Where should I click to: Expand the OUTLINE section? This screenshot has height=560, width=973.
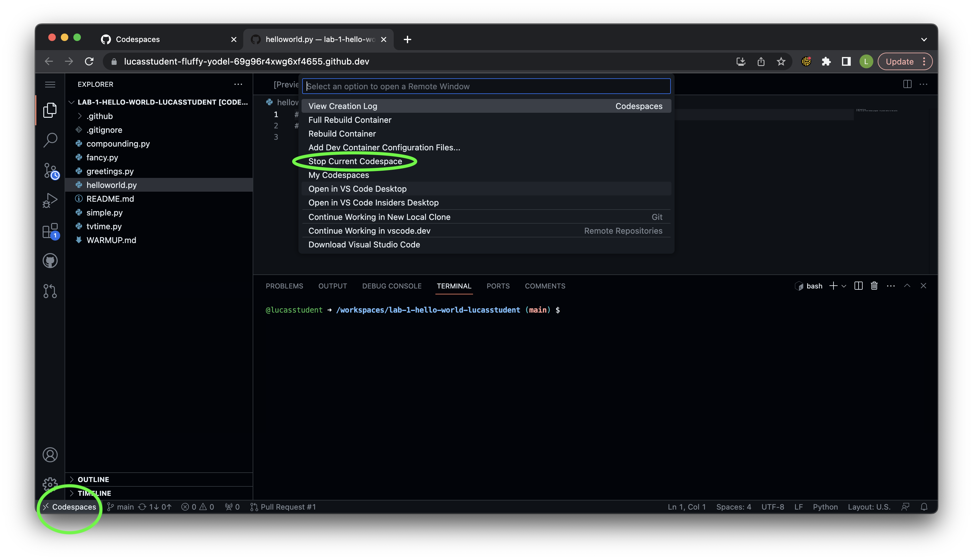pos(159,480)
